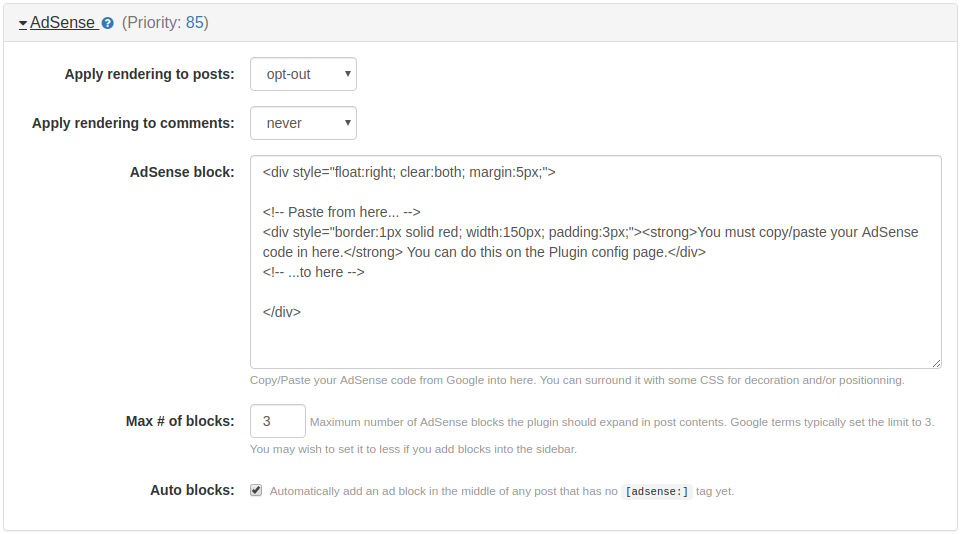This screenshot has height=534, width=961.
Task: Collapse the AdSense section via its title
Action: (x=58, y=23)
